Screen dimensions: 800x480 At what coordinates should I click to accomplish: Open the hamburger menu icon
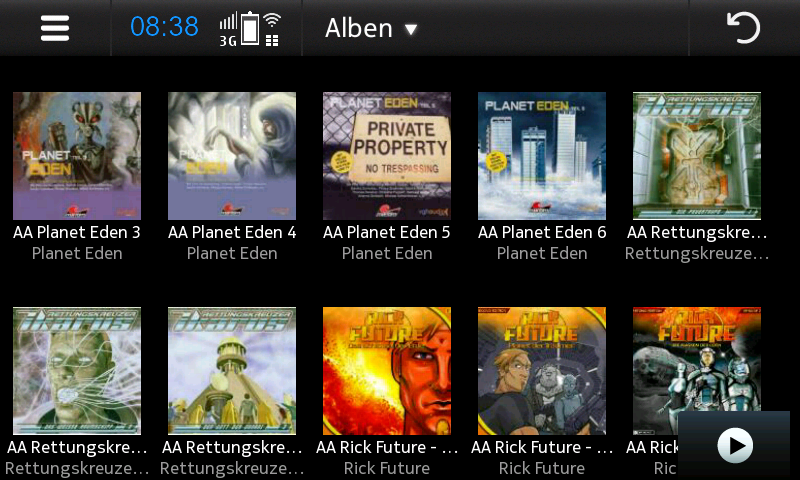55,28
